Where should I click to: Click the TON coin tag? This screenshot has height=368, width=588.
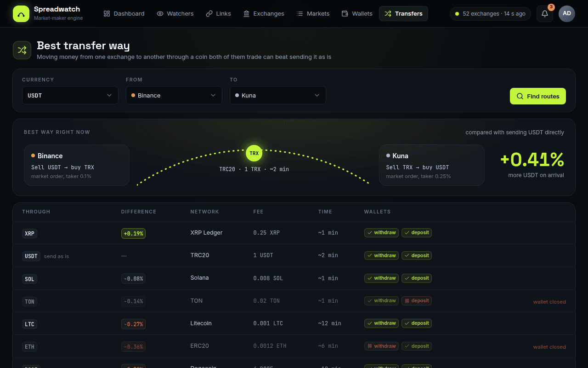pyautogui.click(x=29, y=301)
